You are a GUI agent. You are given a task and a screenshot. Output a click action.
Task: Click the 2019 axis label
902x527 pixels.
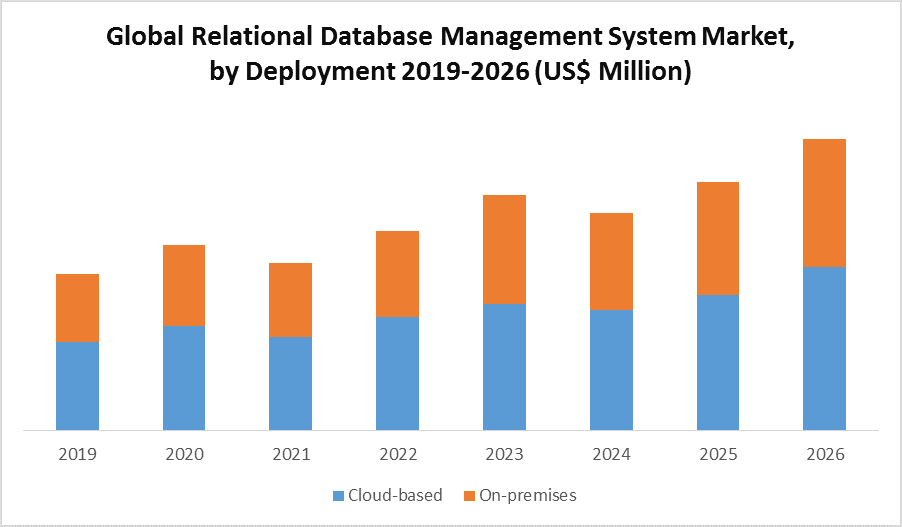click(78, 454)
